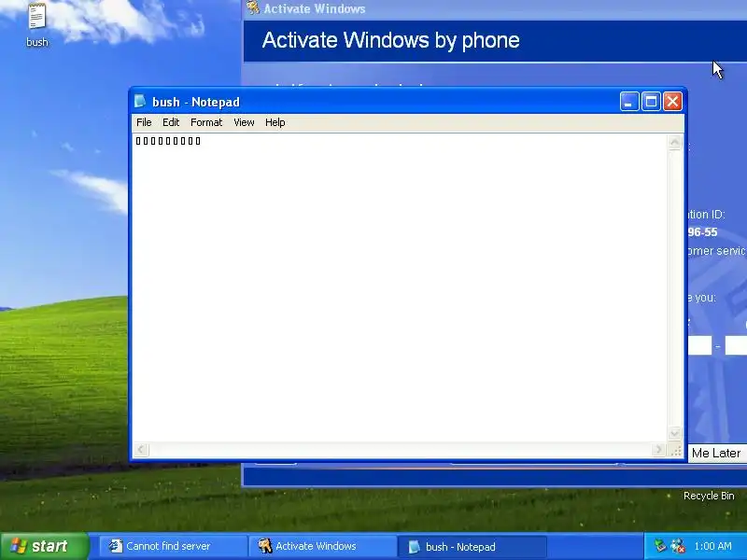This screenshot has height=560, width=747.
Task: Open the Help menu in Notepad
Action: pyautogui.click(x=275, y=122)
